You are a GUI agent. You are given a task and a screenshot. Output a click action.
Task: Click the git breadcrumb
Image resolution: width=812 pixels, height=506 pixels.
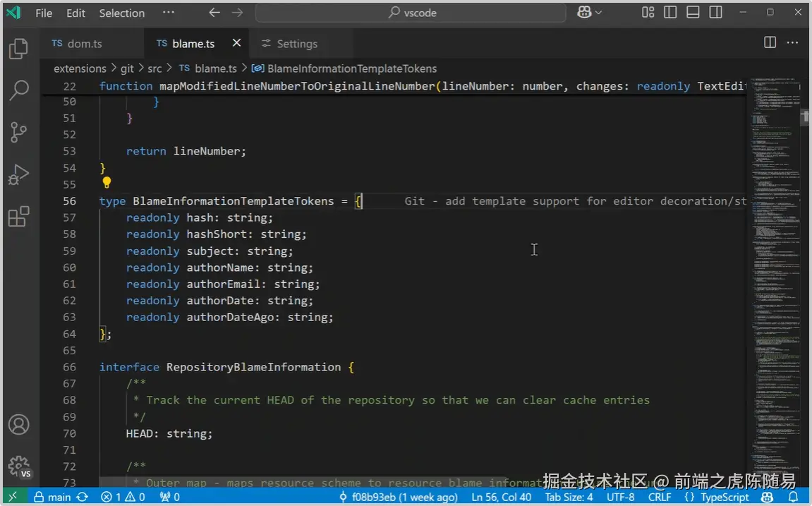(x=127, y=68)
